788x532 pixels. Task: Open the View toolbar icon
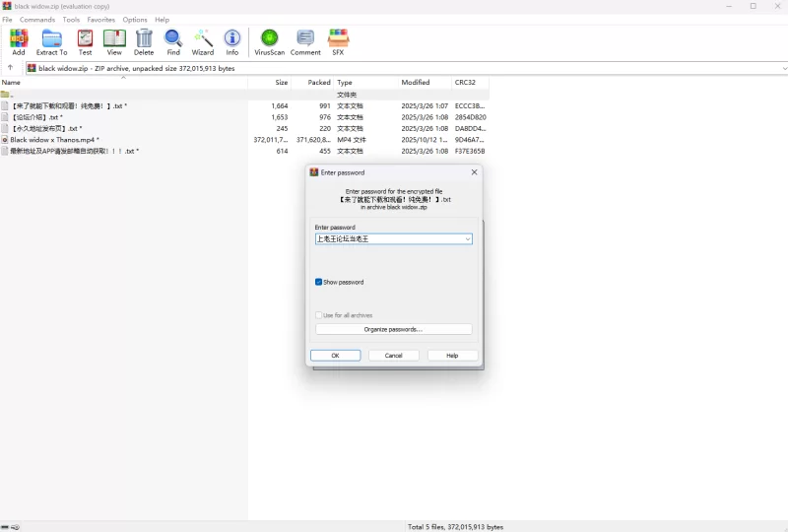click(114, 41)
